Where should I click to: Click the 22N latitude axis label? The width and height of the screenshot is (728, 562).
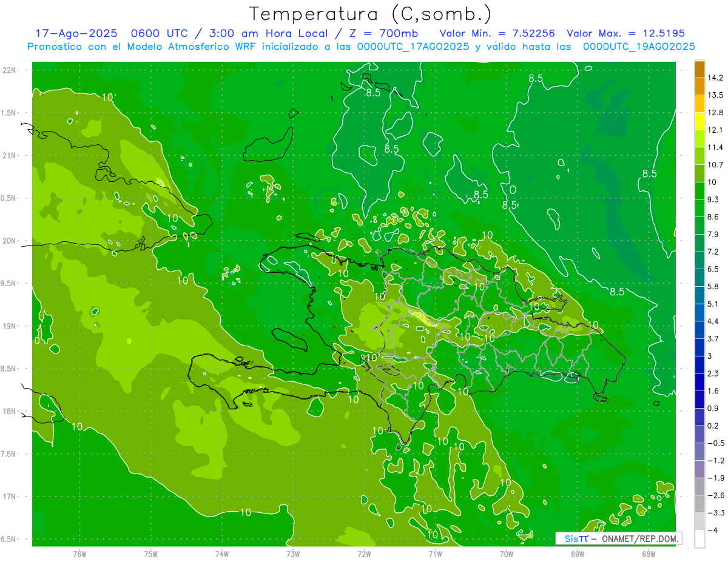coord(9,70)
